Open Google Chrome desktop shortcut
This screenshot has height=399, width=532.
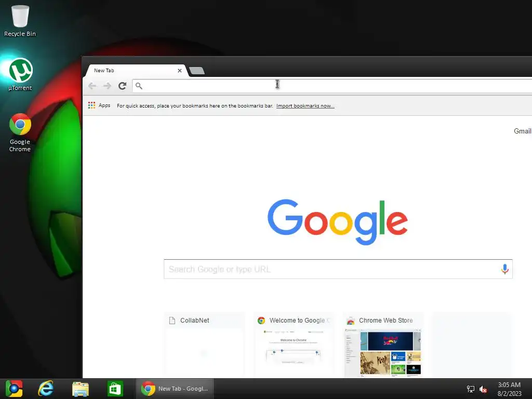point(20,132)
